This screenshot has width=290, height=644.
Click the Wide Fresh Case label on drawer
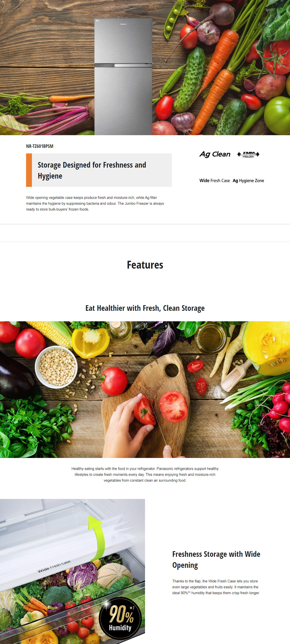(54, 566)
